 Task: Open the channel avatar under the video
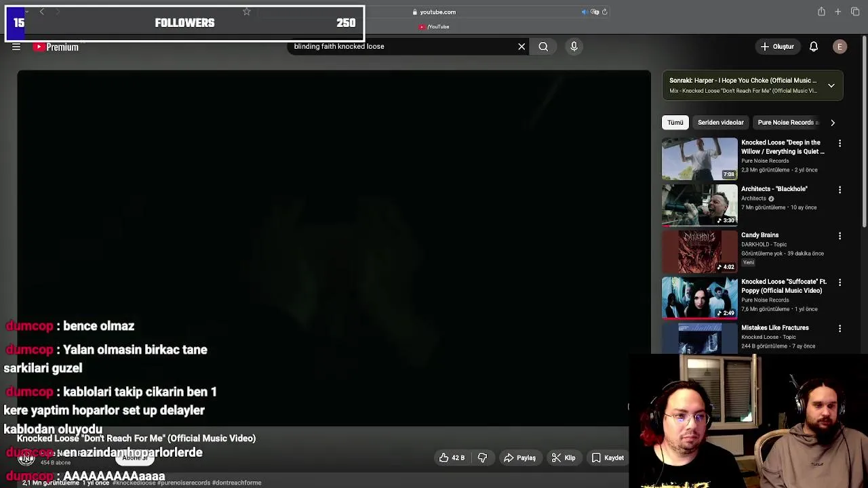pos(26,458)
